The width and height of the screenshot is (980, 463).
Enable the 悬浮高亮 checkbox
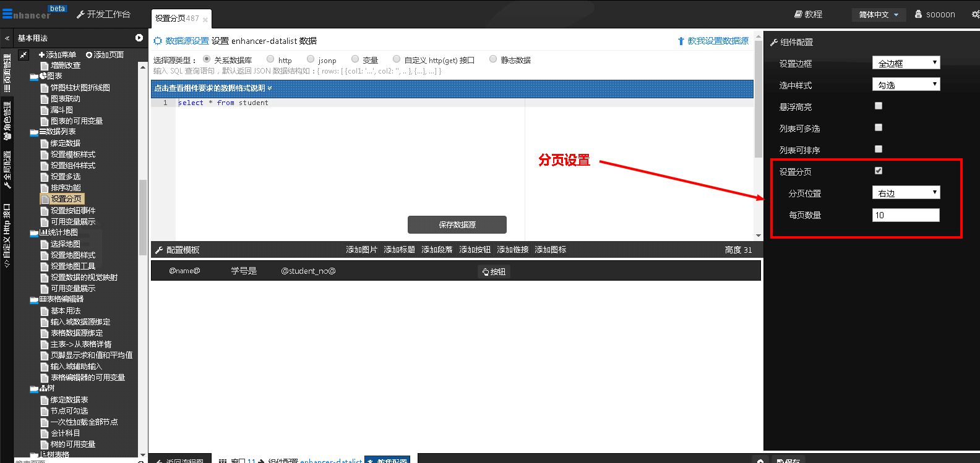click(x=879, y=106)
